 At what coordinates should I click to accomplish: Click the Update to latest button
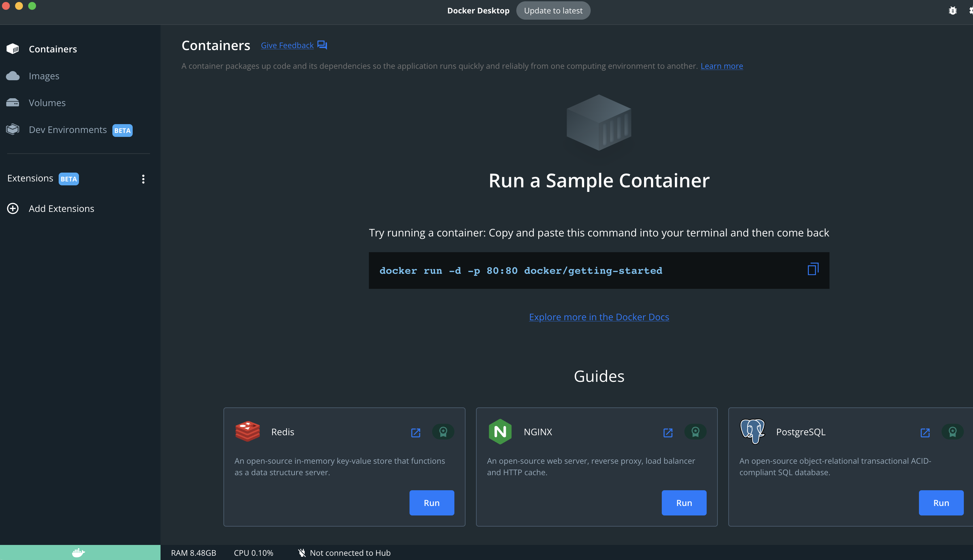point(553,10)
